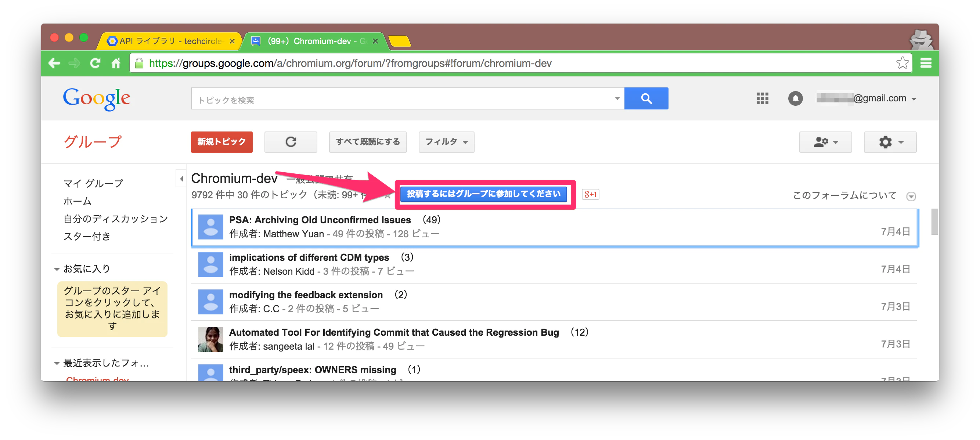Click the page vertical scrollbar thumb

tap(934, 222)
